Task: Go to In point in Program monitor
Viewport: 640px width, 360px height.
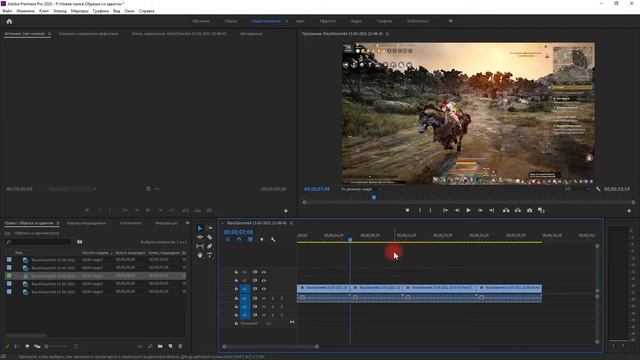Action: 445,210
